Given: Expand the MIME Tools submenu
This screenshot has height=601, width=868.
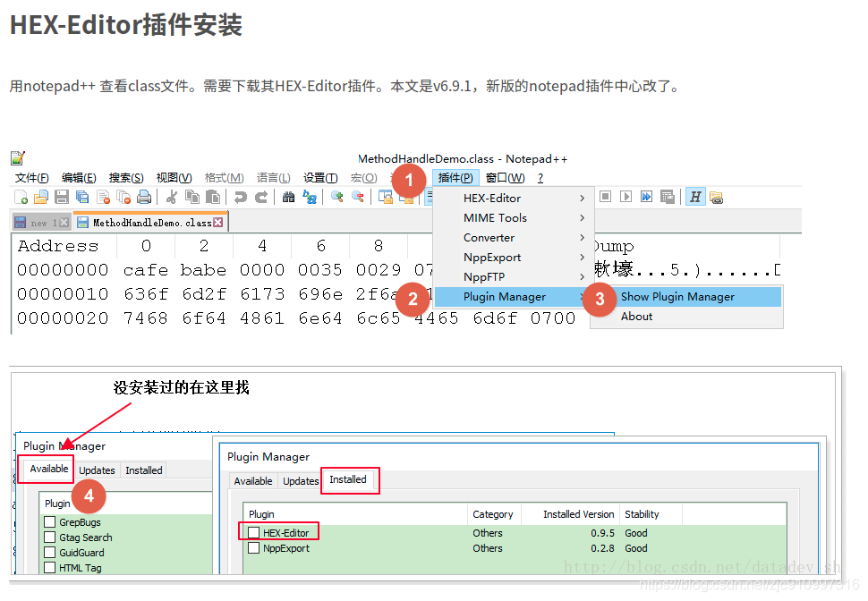Looking at the screenshot, I should 514,218.
